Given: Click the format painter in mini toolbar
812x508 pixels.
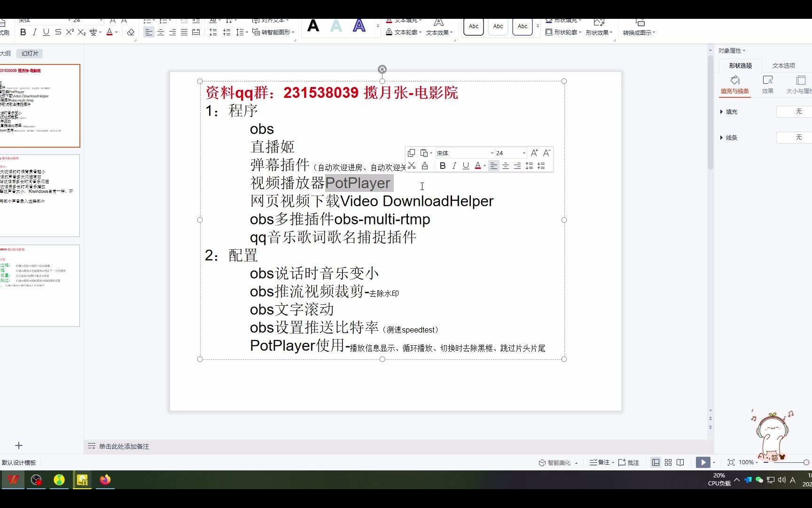Looking at the screenshot, I should tap(425, 166).
